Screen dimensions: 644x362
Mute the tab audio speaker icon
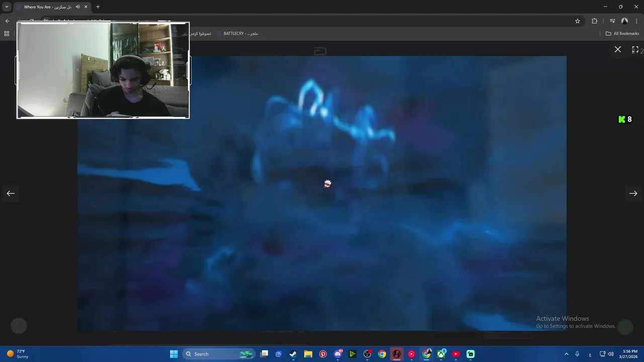pos(77,7)
